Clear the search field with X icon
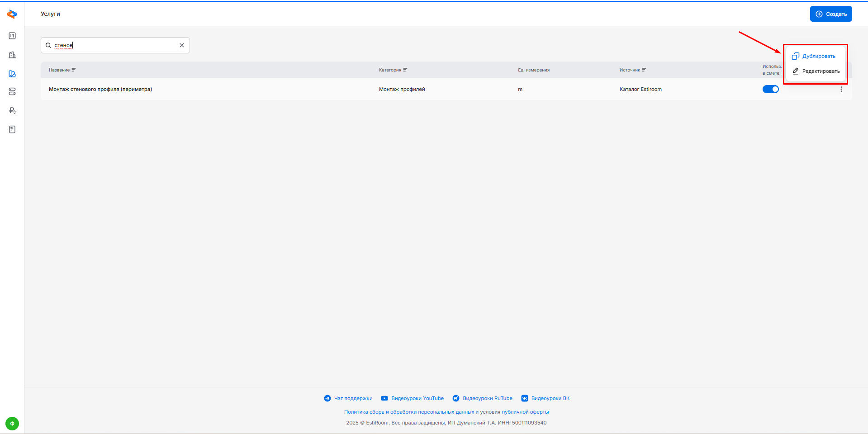This screenshot has width=868, height=434. click(x=182, y=45)
